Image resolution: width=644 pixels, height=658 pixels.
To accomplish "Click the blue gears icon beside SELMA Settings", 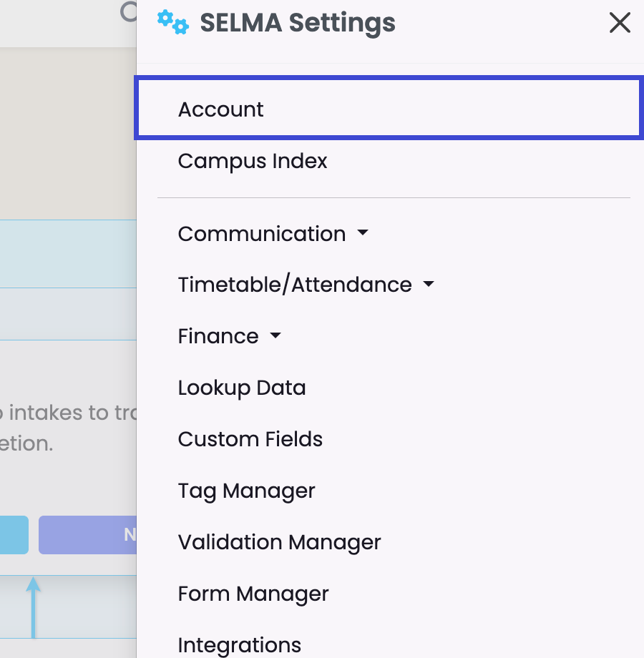I will pyautogui.click(x=172, y=23).
